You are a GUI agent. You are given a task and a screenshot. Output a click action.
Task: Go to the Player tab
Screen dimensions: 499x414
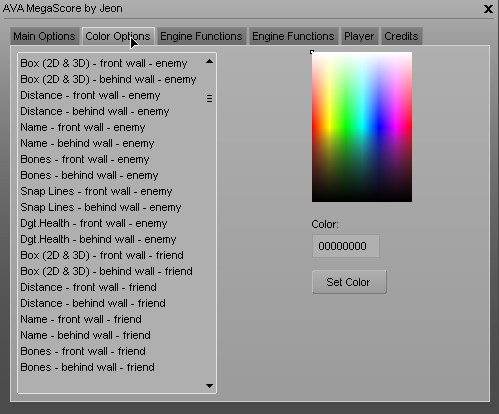359,36
